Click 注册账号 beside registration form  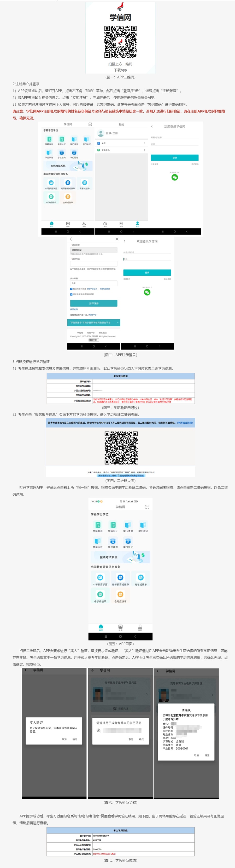click(127, 279)
